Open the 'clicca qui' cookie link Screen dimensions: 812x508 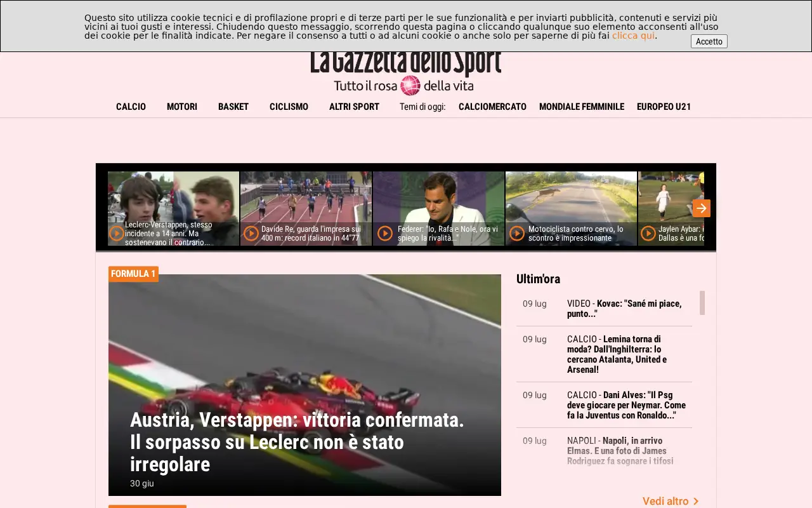coord(633,36)
